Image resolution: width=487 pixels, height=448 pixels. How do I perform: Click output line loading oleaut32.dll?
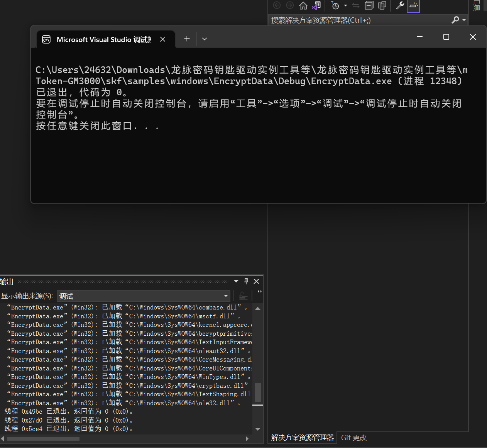click(x=129, y=351)
